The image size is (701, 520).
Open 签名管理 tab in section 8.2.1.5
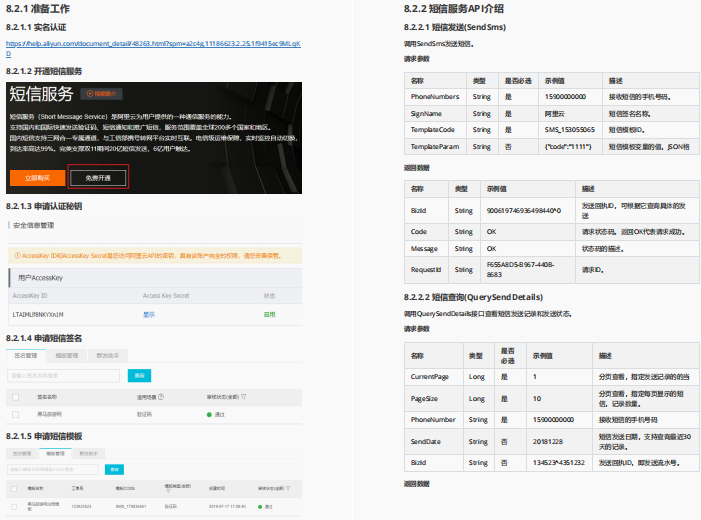point(22,453)
